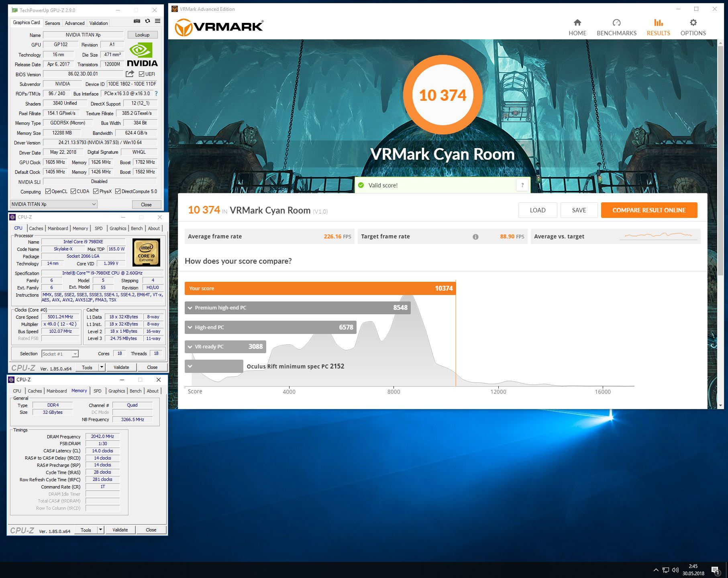This screenshot has width=728, height=578.
Task: Click the orange Your score bar
Action: [x=320, y=288]
